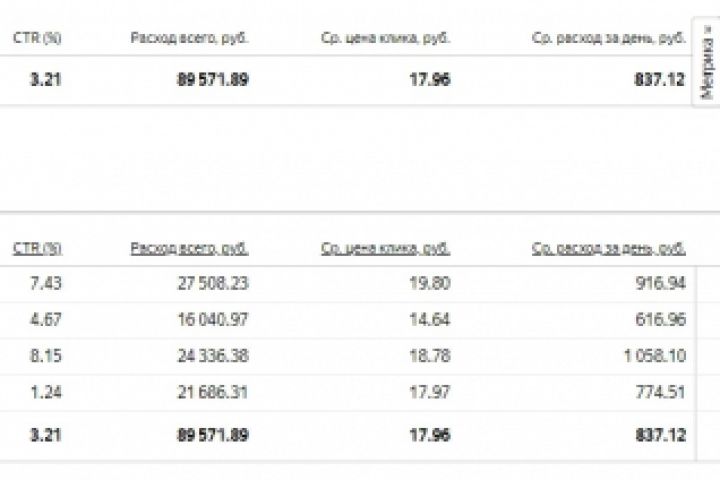Select the CTR value 4.67
This screenshot has width=720, height=480.
click(x=46, y=320)
